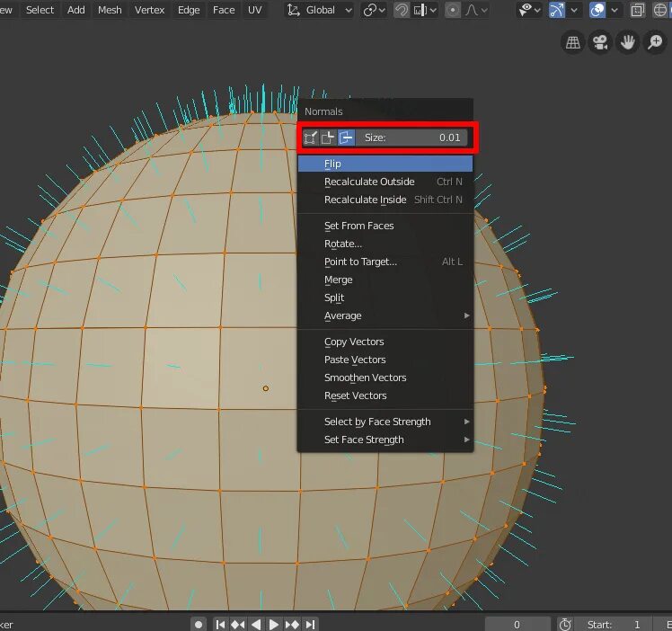This screenshot has width=672, height=631.
Task: Toggle X-ray mode
Action: [638, 10]
